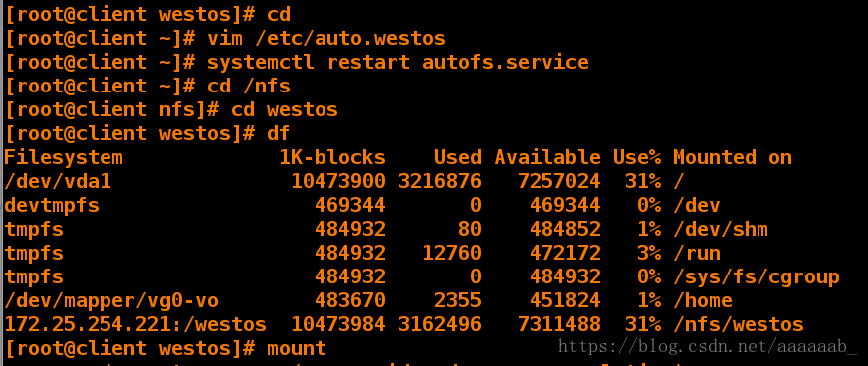Click the 'cd westos' command text
The height and width of the screenshot is (366, 868).
point(285,109)
